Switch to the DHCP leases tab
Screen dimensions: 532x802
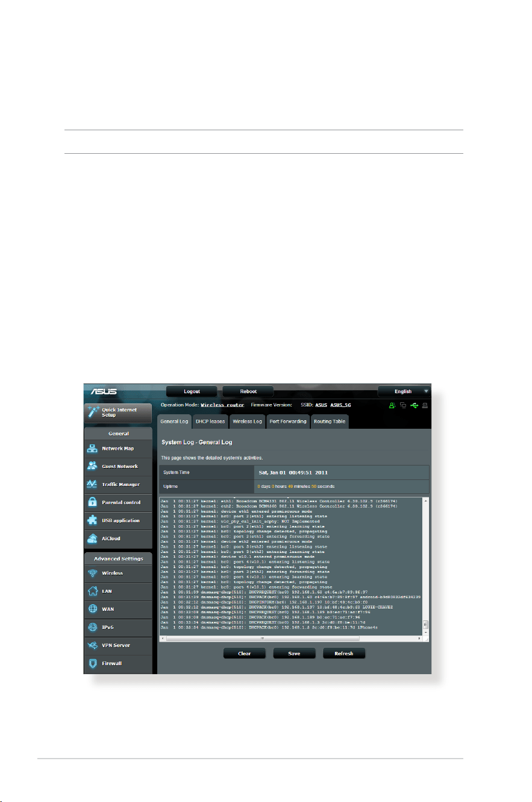coord(210,422)
